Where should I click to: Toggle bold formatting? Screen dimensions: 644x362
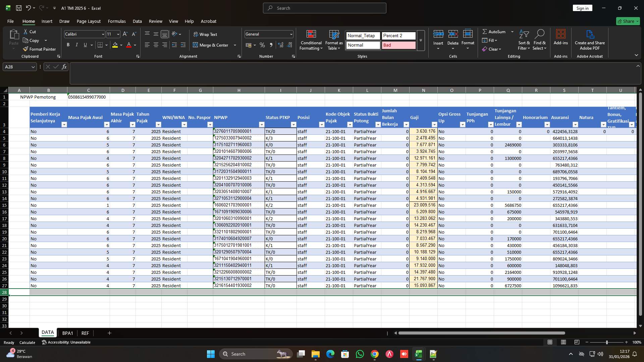click(x=68, y=45)
